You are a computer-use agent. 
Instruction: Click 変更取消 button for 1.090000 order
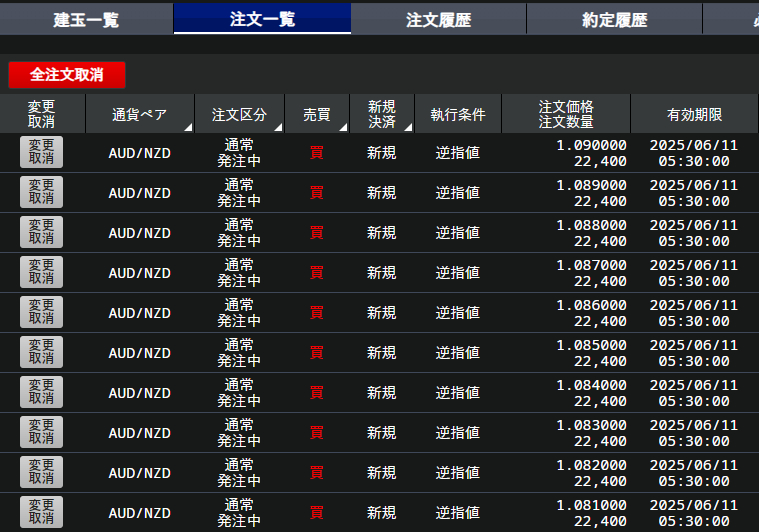tap(41, 152)
